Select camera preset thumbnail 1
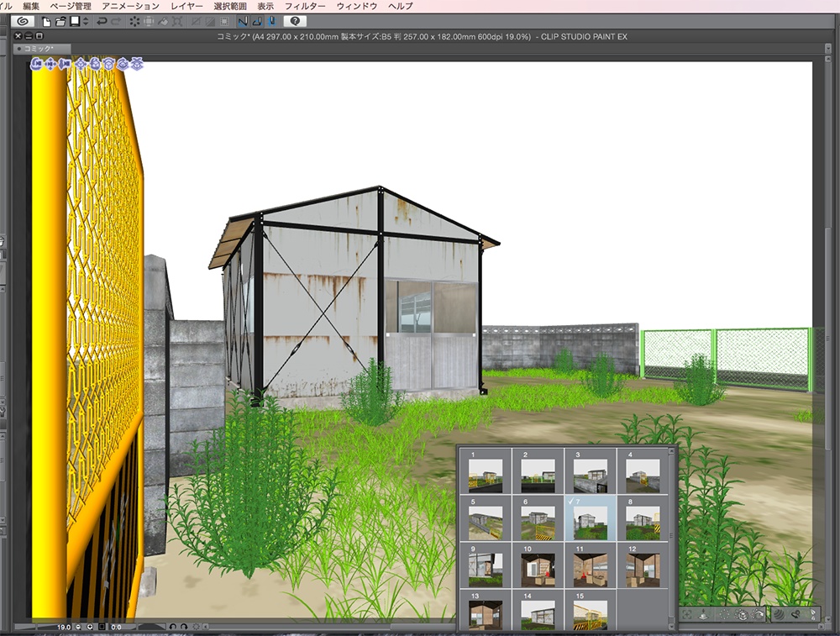 coord(486,471)
